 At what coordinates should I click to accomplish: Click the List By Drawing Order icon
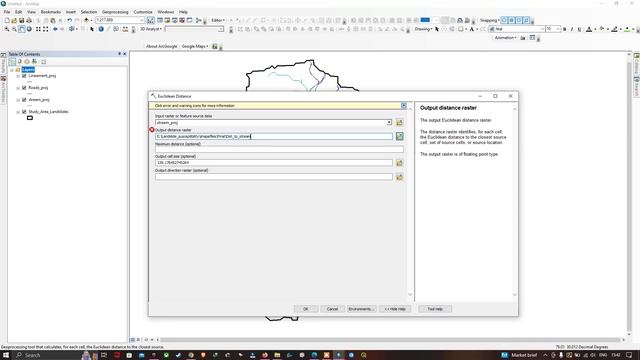pos(12,62)
